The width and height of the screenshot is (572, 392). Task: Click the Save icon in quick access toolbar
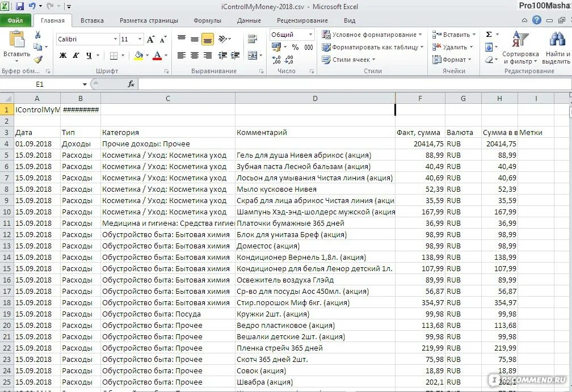coord(19,6)
